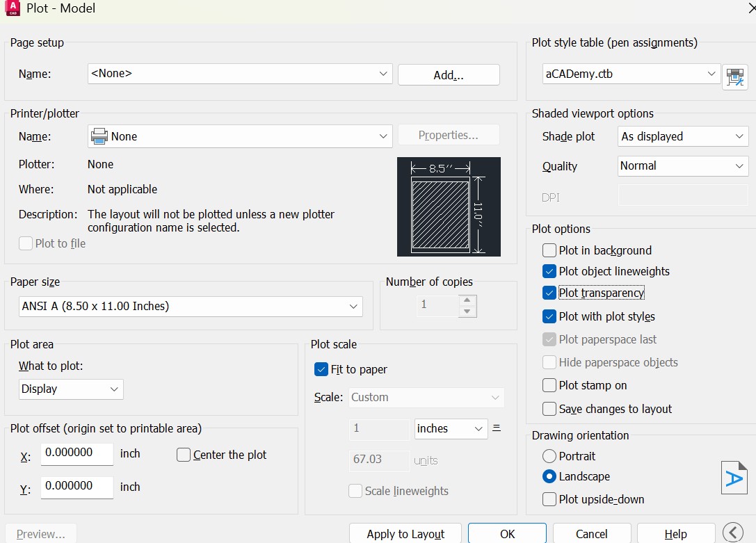Click the 'Not applicable' Where text
756x543 pixels.
(122, 189)
